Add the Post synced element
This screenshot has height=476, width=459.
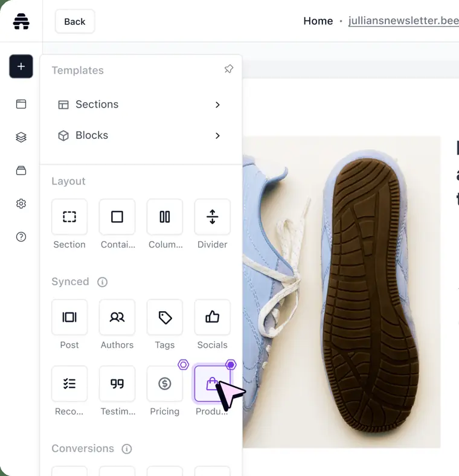pyautogui.click(x=69, y=317)
